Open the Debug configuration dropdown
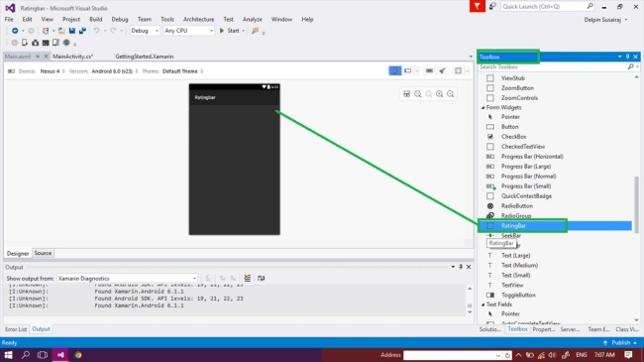The image size is (644, 362). pyautogui.click(x=145, y=31)
